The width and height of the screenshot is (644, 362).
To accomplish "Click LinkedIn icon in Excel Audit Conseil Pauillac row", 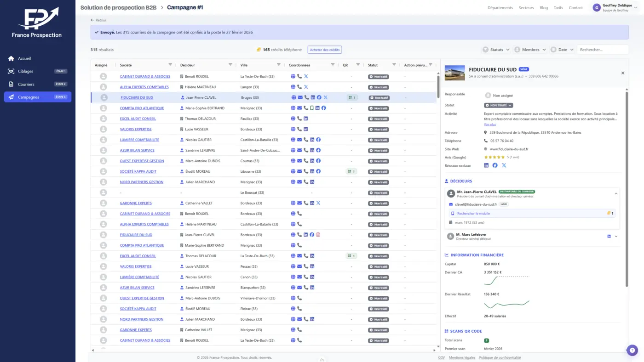I will click(305, 119).
